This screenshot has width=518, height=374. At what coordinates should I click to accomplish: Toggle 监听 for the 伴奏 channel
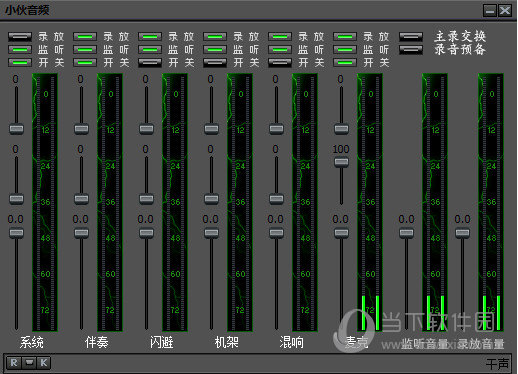coord(85,50)
